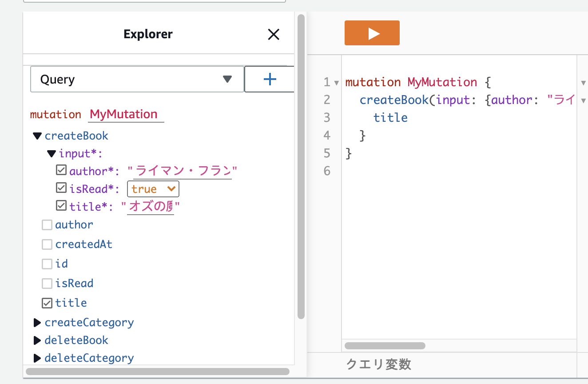Open the Query operation type dropdown

[x=137, y=80]
